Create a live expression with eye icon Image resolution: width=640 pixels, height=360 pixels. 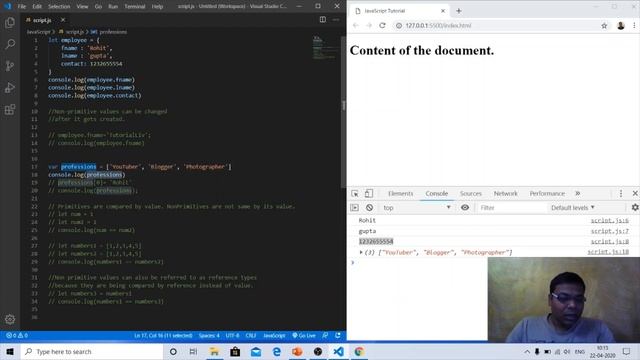465,207
